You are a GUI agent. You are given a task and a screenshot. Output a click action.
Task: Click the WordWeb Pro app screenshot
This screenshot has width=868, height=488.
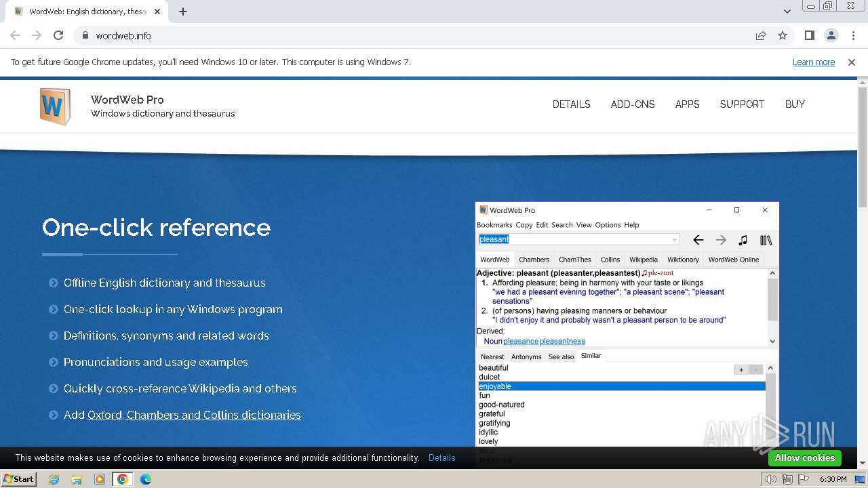click(627, 325)
